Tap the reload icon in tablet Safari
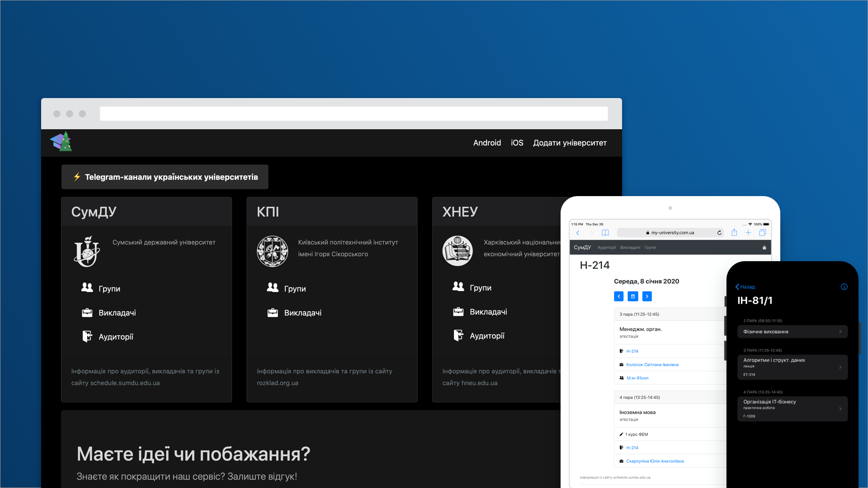 [719, 233]
